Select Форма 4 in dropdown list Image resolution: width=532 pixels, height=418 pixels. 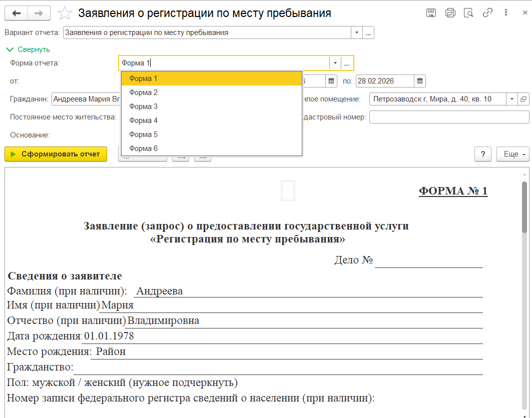click(144, 120)
